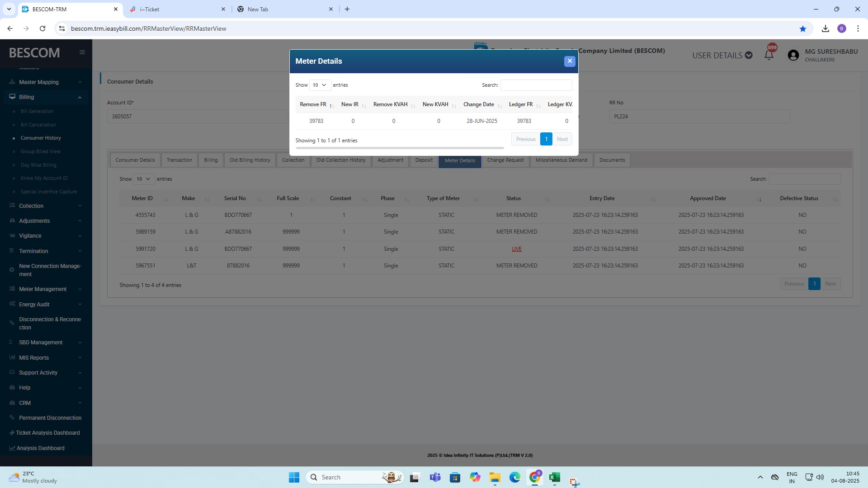Click the Collection sidebar icon
This screenshot has width=868, height=488.
pyautogui.click(x=12, y=206)
